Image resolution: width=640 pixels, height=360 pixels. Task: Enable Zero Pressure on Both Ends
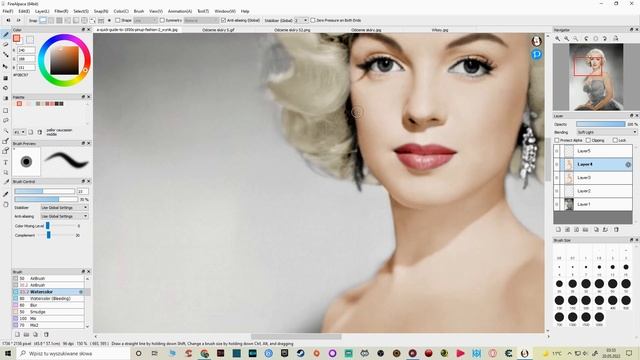pyautogui.click(x=313, y=20)
